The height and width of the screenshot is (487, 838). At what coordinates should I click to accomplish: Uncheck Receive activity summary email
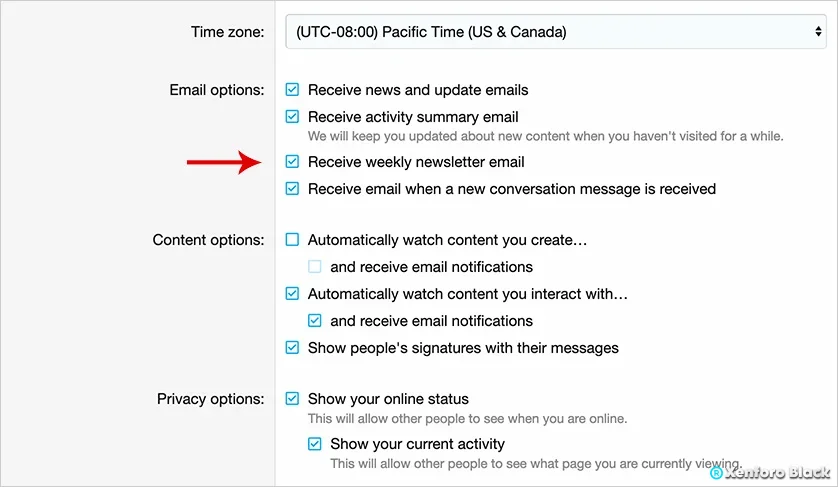[x=292, y=117]
